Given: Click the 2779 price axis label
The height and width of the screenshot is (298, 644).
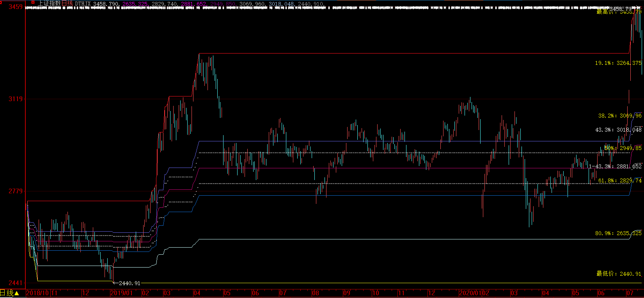Looking at the screenshot, I should (x=16, y=191).
